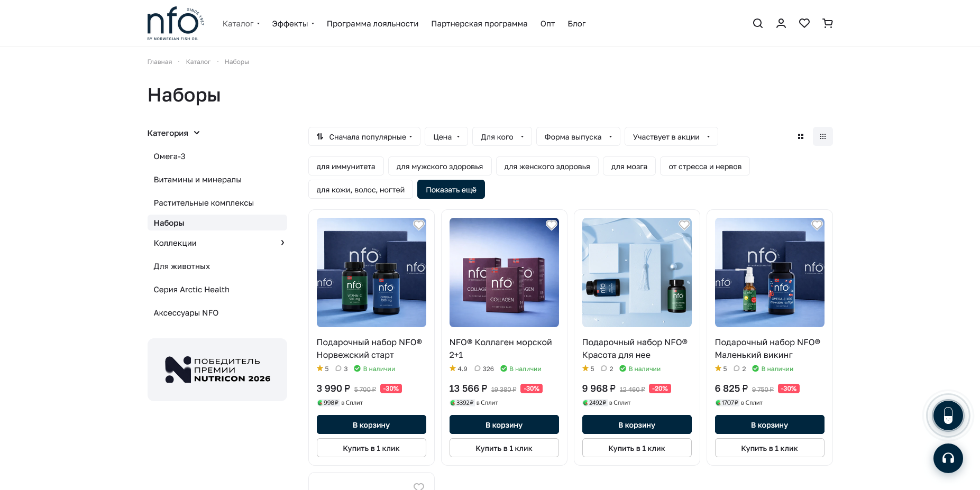Add Маленький викинг set to favorites

[817, 225]
